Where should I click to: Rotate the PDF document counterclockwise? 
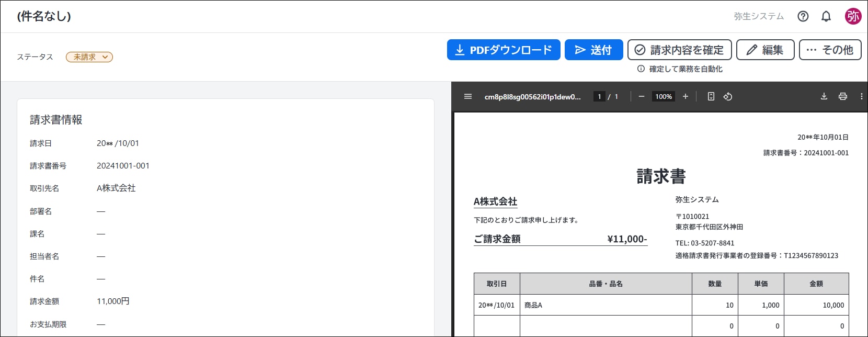[x=727, y=96]
